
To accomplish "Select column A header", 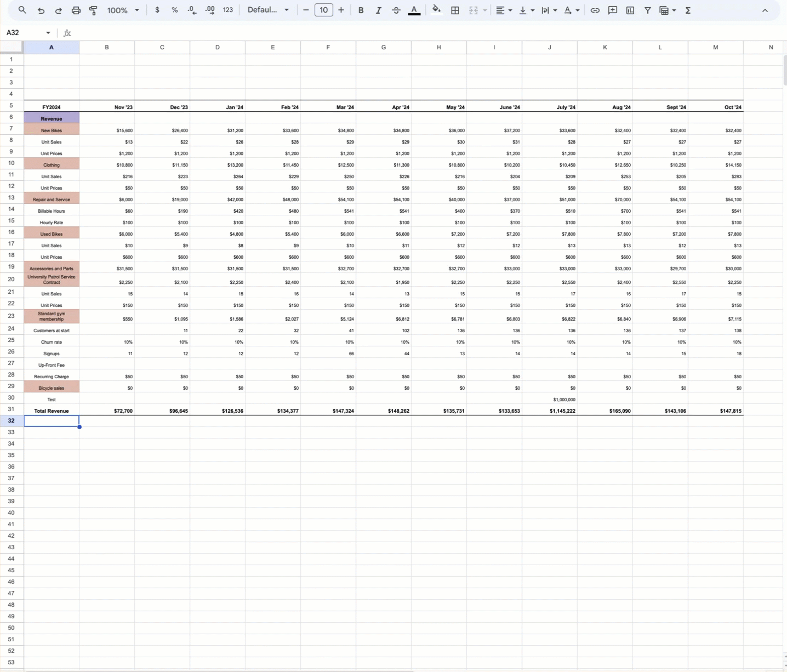I will coord(52,47).
